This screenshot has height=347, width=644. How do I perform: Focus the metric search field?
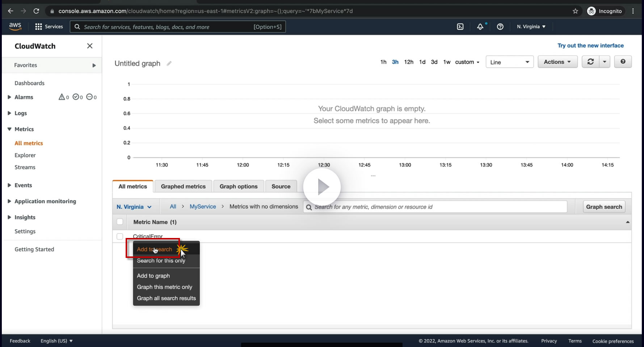(x=435, y=207)
